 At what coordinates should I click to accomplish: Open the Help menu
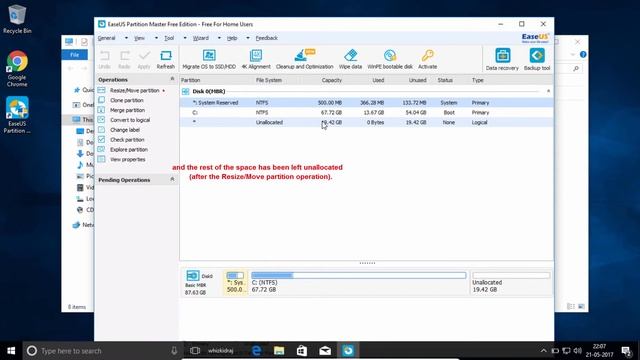tap(232, 38)
